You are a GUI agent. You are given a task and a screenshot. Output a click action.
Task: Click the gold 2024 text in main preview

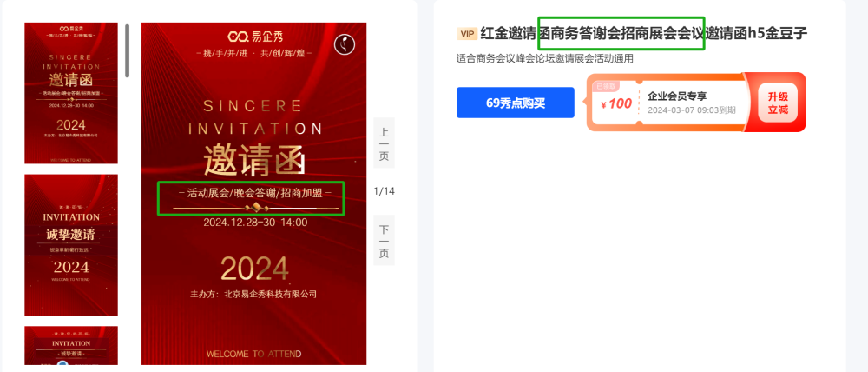pyautogui.click(x=254, y=269)
